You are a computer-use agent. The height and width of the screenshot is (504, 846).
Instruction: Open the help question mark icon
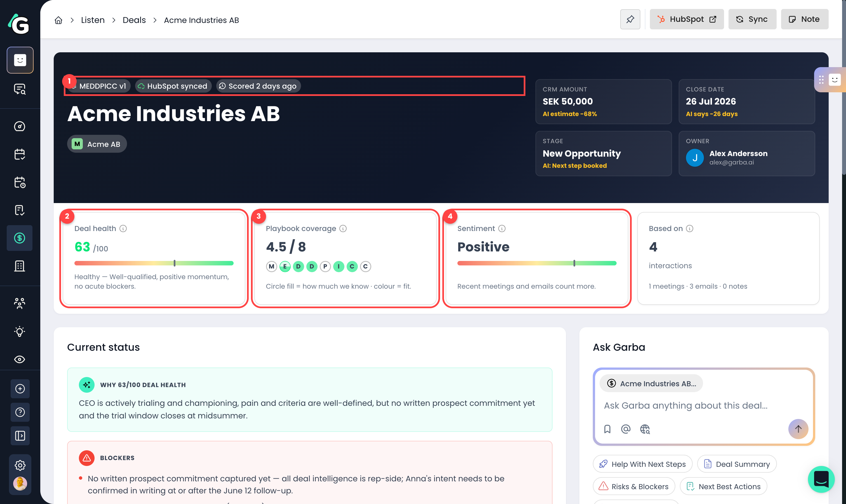20,412
